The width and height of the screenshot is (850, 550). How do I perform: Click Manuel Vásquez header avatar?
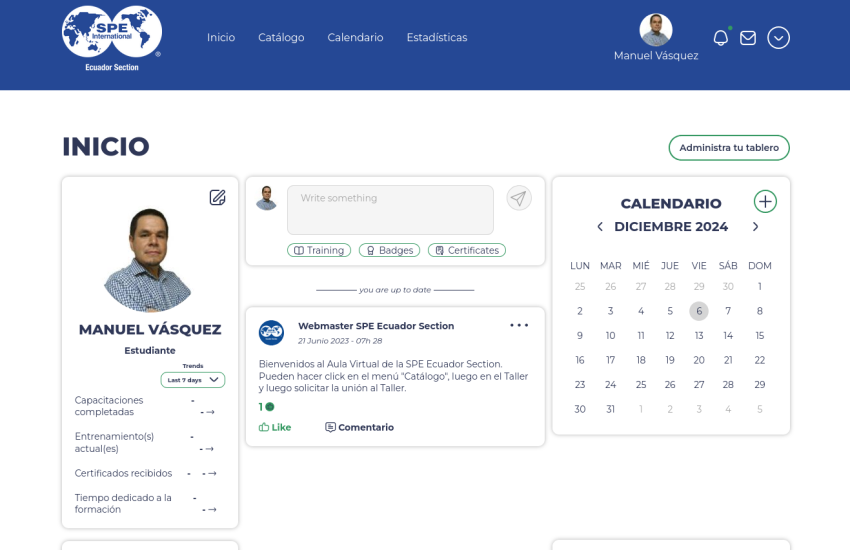tap(656, 30)
